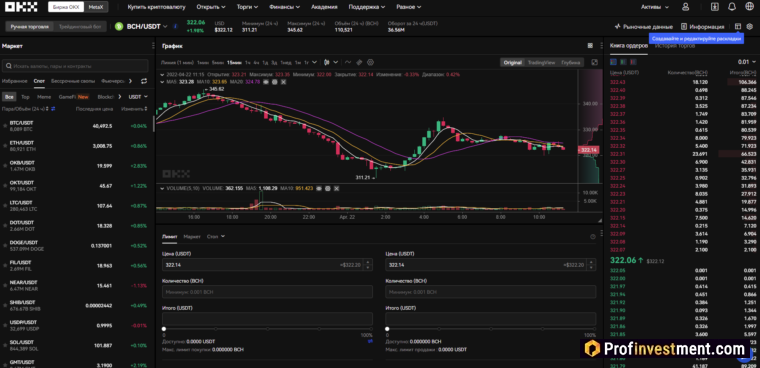Click Купить криптовалюту link
The width and height of the screenshot is (760, 368).
(156, 7)
